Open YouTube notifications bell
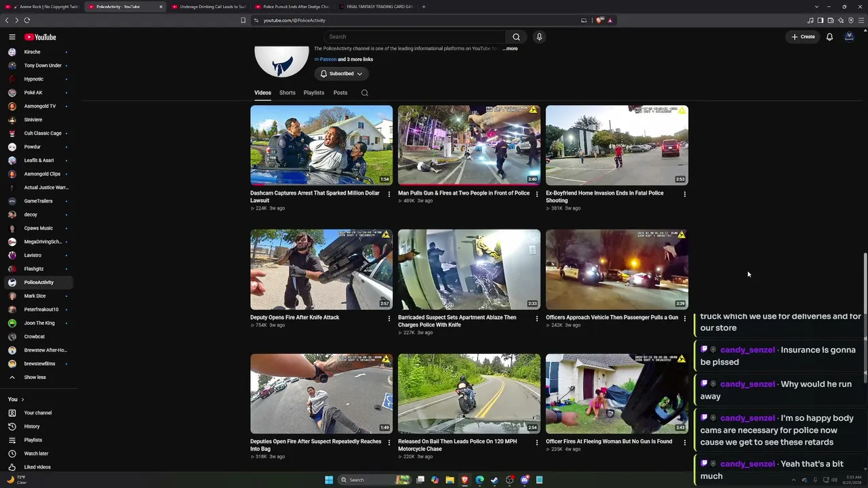The width and height of the screenshot is (868, 488). [829, 37]
